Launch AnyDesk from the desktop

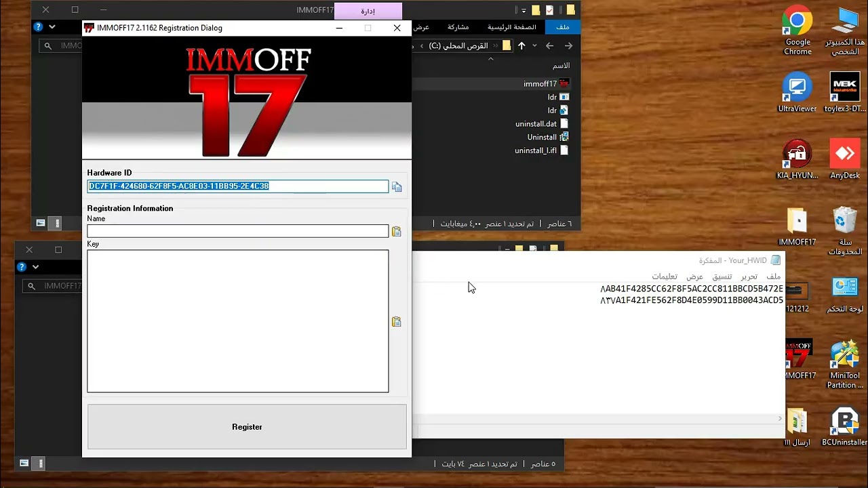[845, 159]
